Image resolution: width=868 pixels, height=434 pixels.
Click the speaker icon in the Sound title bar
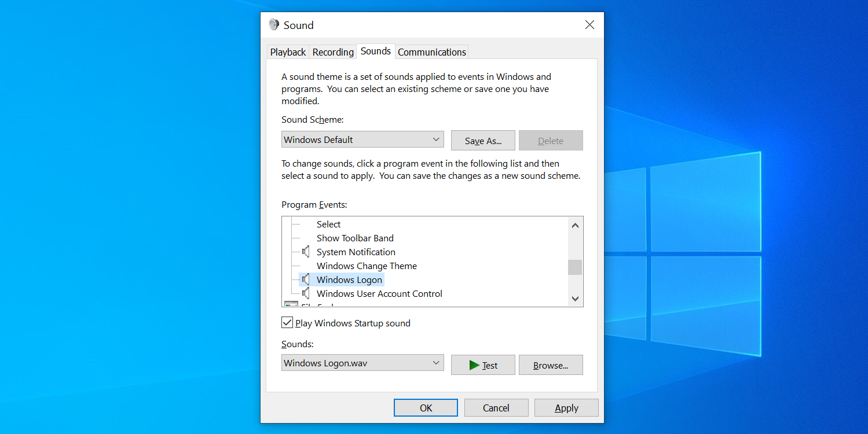click(273, 24)
